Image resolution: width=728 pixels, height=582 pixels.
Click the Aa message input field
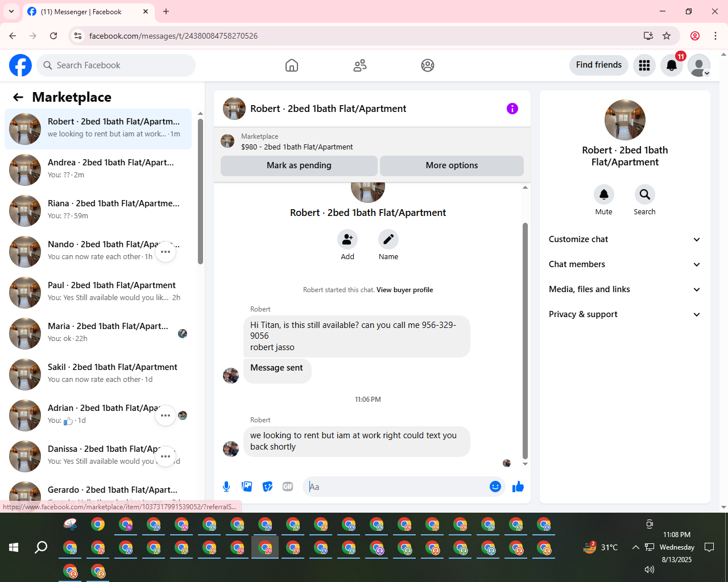point(397,487)
